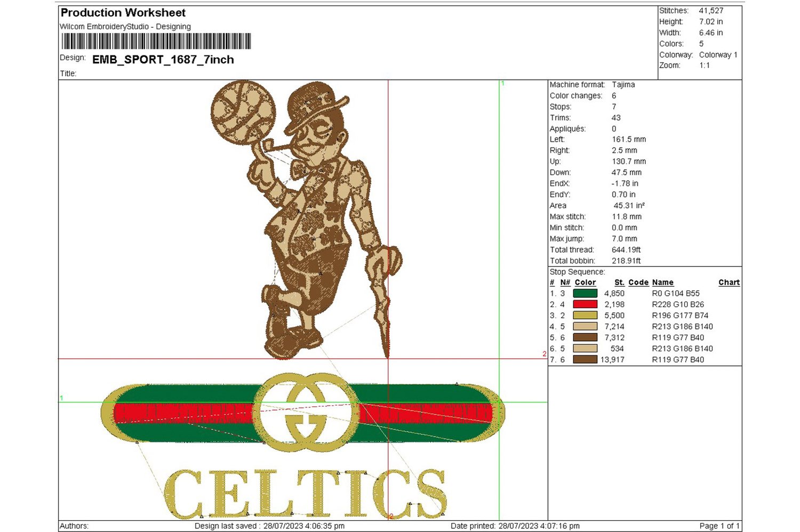The width and height of the screenshot is (800, 532).
Task: Select the 'Colorway 1' value
Action: [x=718, y=55]
